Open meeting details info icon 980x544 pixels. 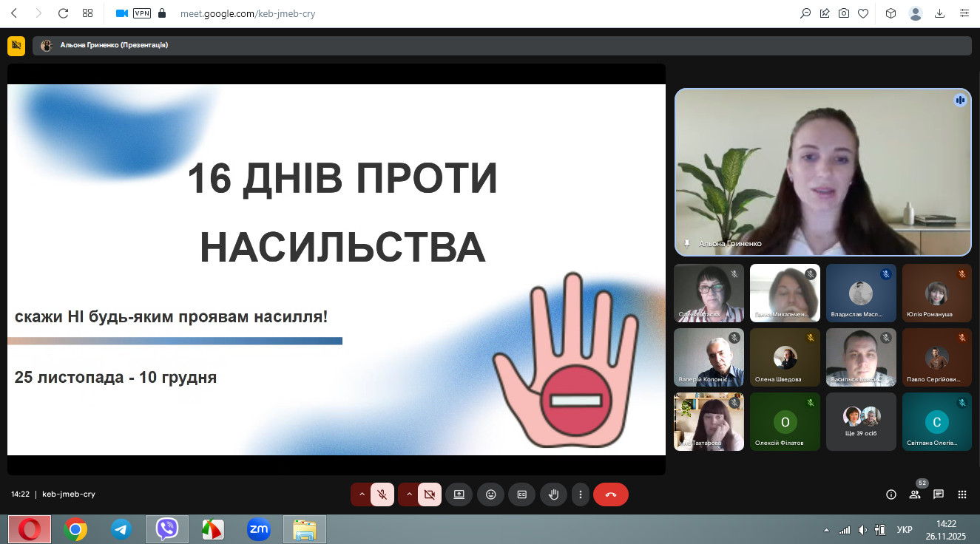pyautogui.click(x=891, y=494)
